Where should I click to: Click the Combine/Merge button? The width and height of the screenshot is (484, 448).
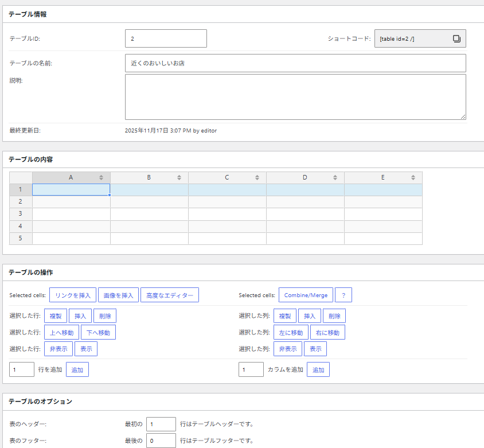[306, 295]
